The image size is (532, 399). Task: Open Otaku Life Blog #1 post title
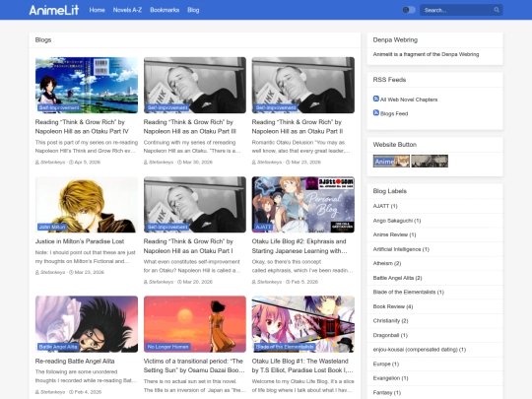pos(302,366)
